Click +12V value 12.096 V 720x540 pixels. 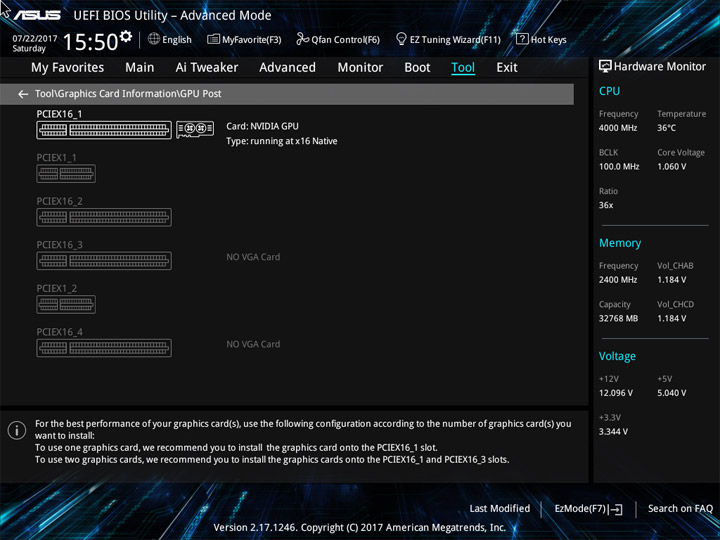coord(615,393)
